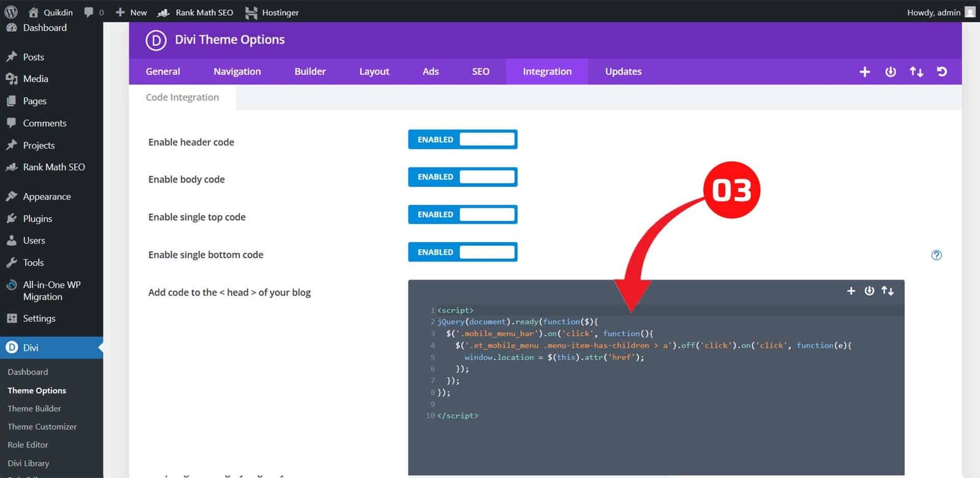Open Divi Dashboard submenu

tap(28, 372)
